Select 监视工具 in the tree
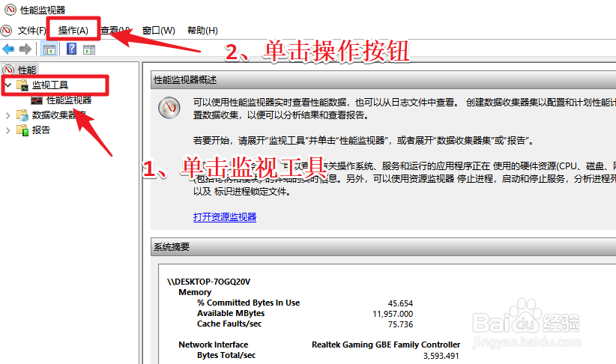The height and width of the screenshot is (364, 616). (x=50, y=85)
